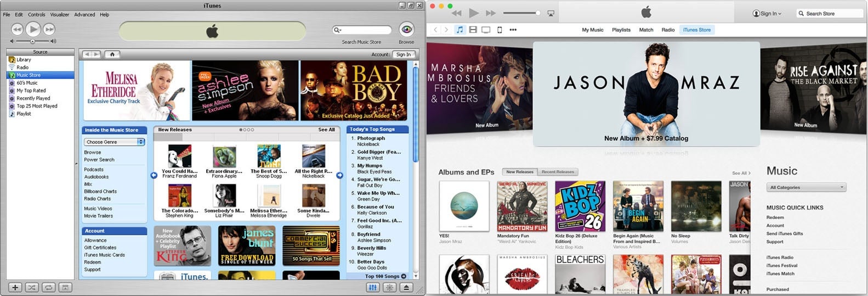Viewport: 868px width, 296px height.
Task: Click Play in the old iTunes window
Action: [x=33, y=29]
